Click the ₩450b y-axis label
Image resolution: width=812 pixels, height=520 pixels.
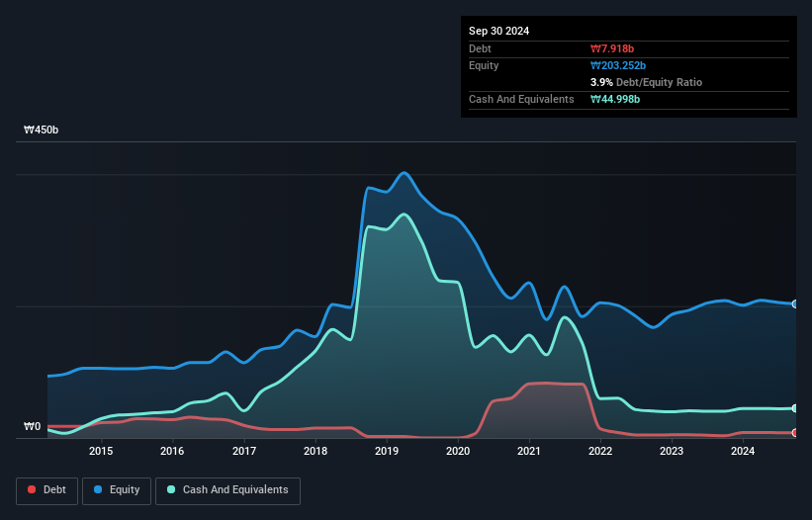point(41,130)
